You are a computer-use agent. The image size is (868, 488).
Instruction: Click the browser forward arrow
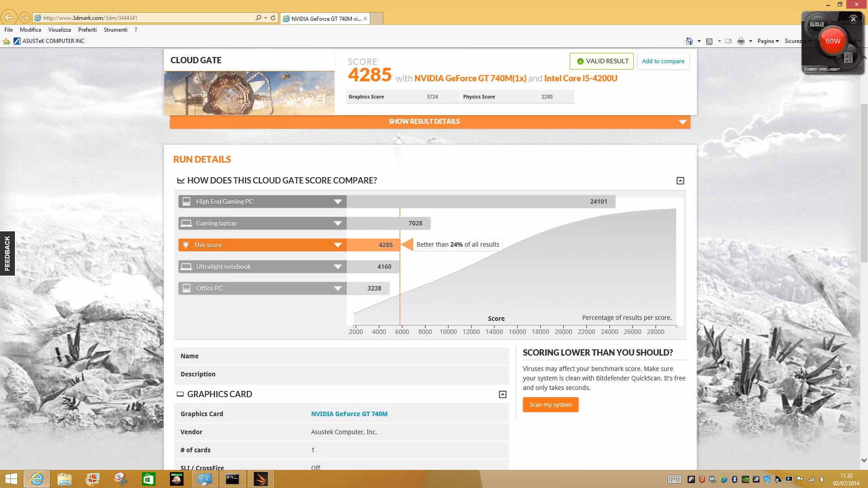click(25, 18)
